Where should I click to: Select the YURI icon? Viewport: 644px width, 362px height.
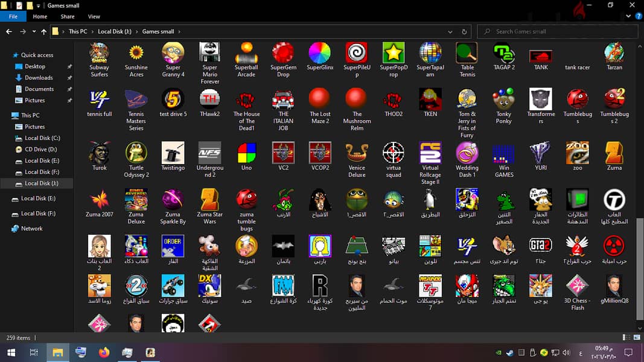point(541,153)
